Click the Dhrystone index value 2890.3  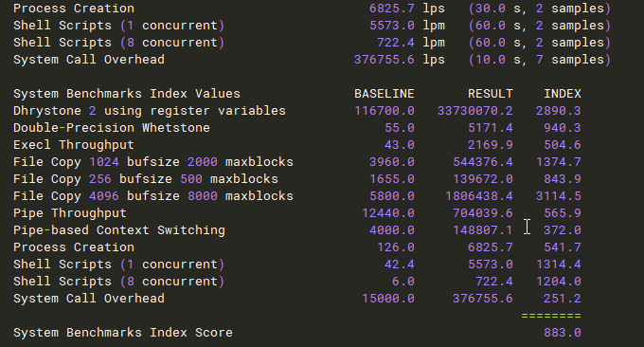click(x=558, y=111)
